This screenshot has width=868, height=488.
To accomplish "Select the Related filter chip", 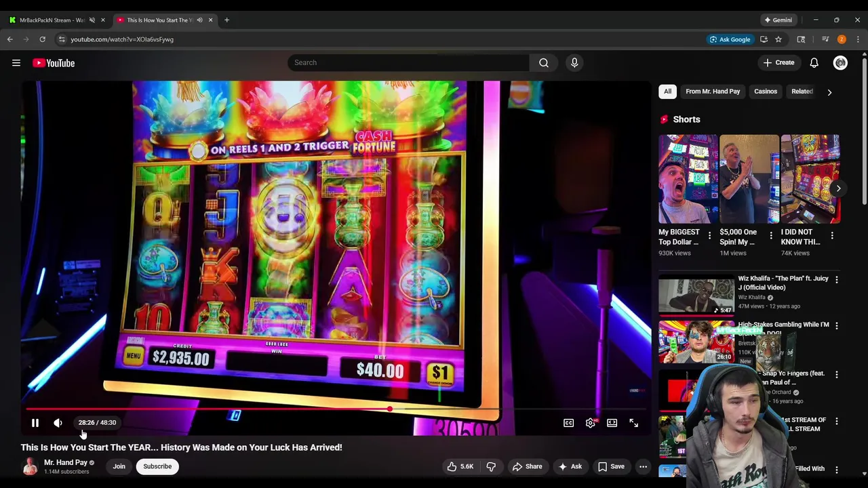I will click(802, 91).
